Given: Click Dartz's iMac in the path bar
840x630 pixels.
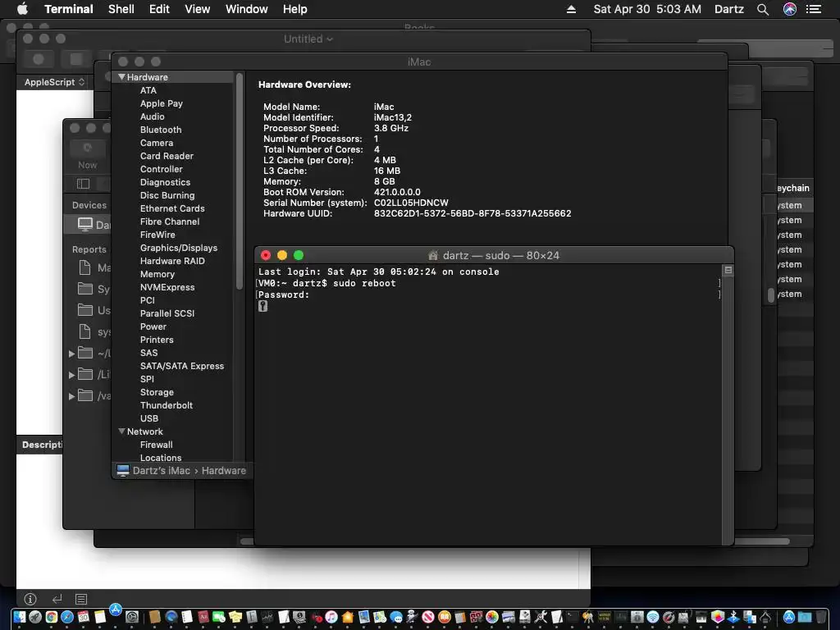Looking at the screenshot, I should tap(162, 470).
